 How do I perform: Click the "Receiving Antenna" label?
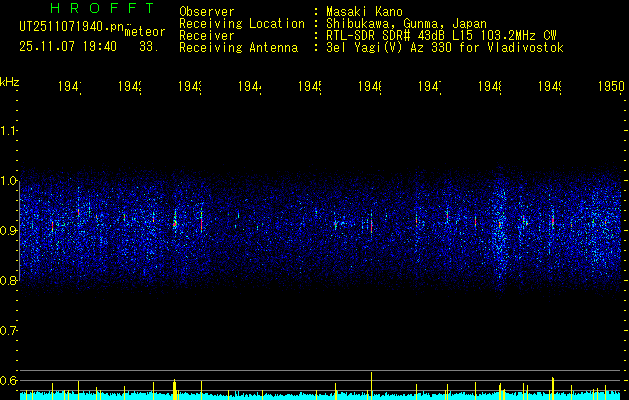(238, 48)
